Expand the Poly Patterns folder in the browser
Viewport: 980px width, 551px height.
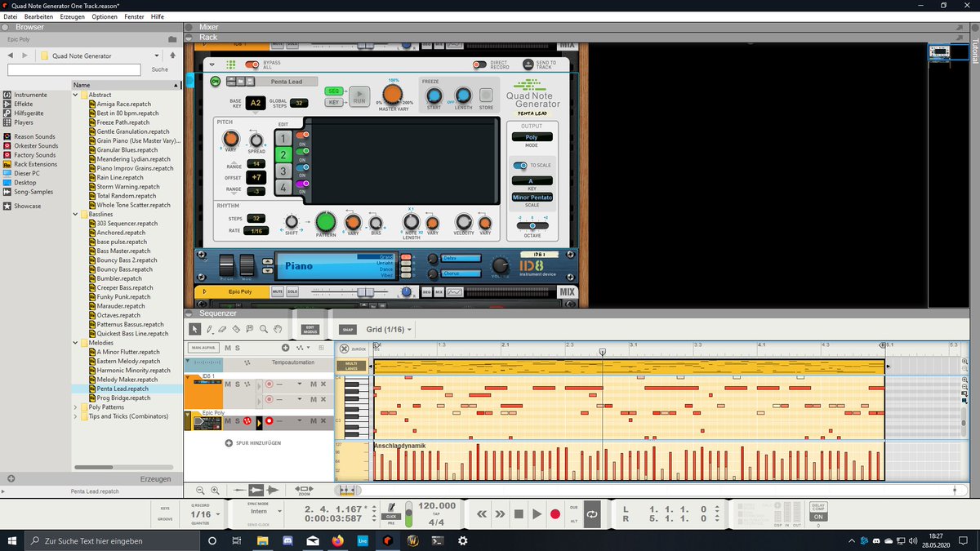pos(75,407)
